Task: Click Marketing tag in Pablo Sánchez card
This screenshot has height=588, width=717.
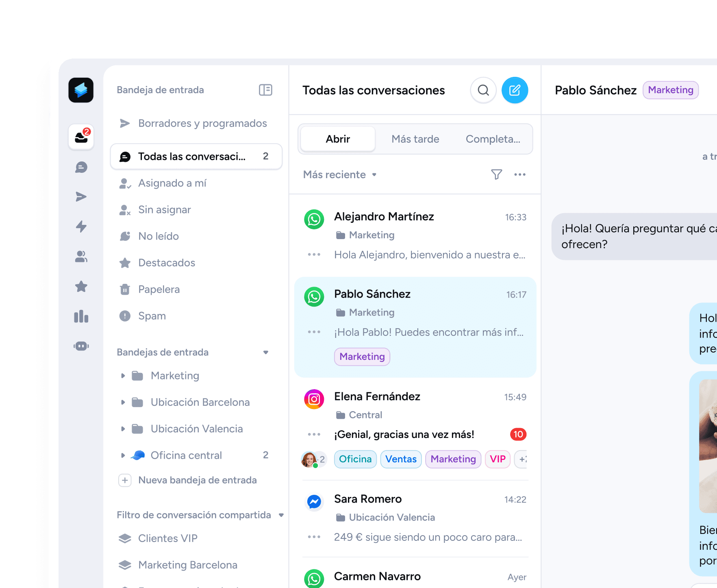Action: tap(362, 357)
